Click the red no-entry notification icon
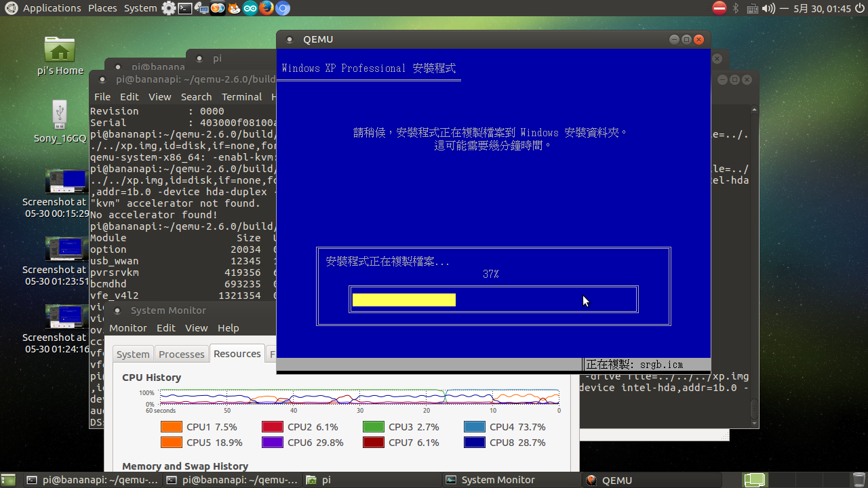Viewport: 868px width, 488px height. pyautogui.click(x=719, y=8)
